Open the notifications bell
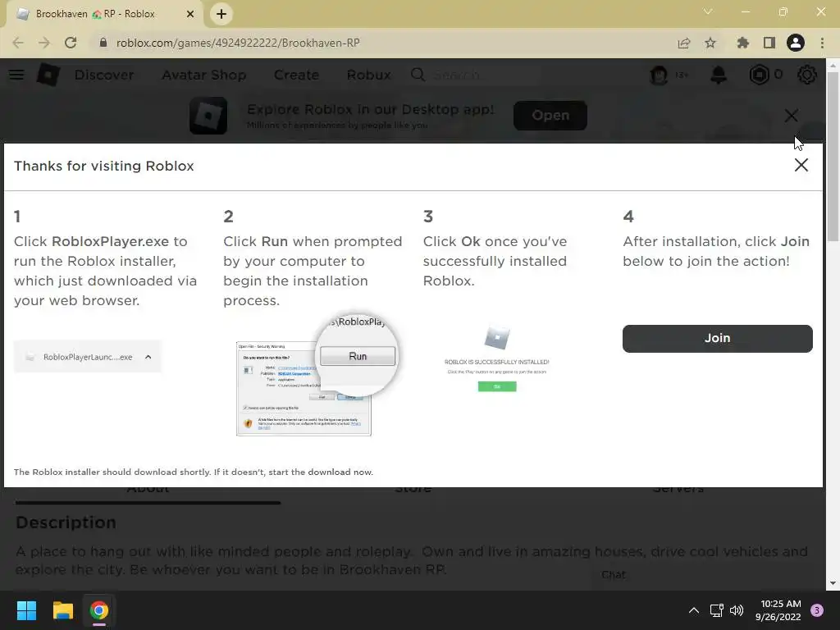The width and height of the screenshot is (840, 630). coord(719,75)
